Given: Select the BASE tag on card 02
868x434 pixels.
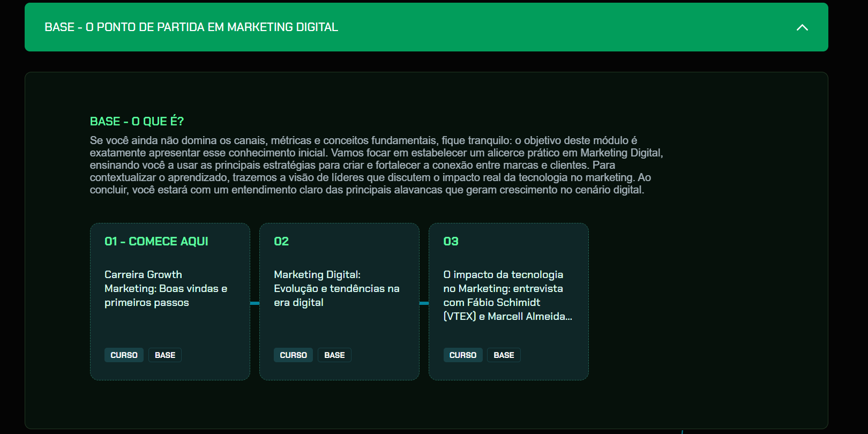Looking at the screenshot, I should 334,355.
